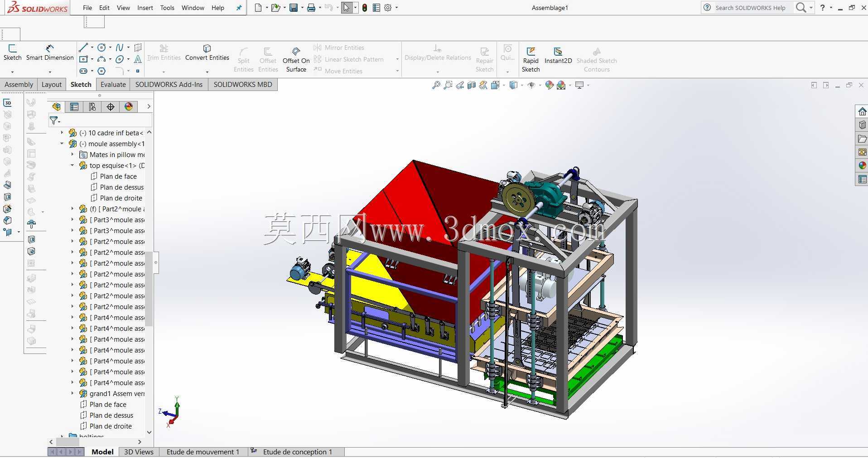Click the Save icon
The width and height of the screenshot is (868, 458).
(294, 8)
